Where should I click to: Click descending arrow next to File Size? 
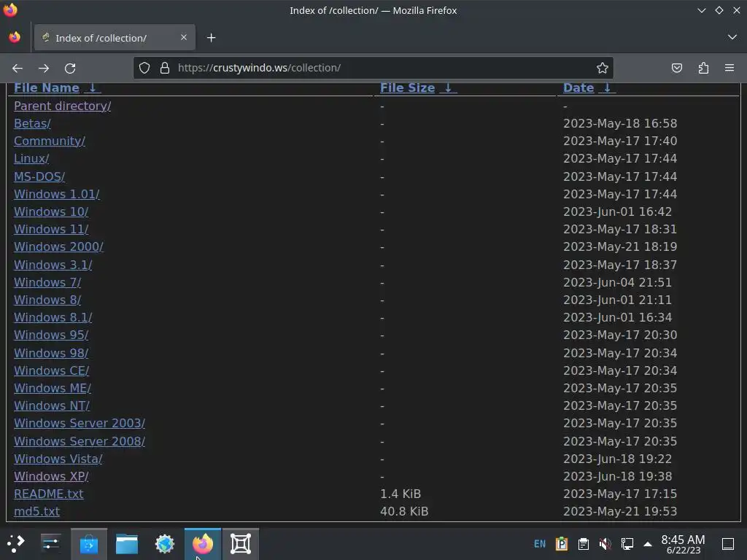tap(448, 87)
